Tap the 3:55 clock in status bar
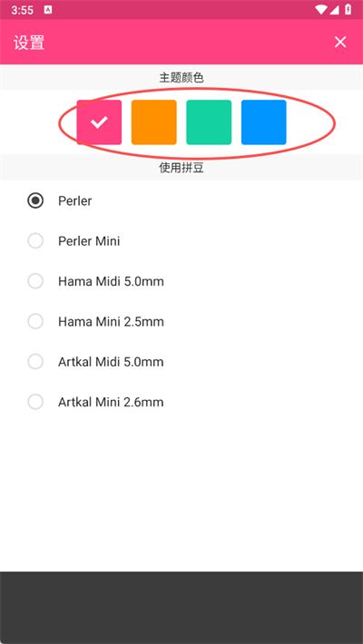 point(22,10)
